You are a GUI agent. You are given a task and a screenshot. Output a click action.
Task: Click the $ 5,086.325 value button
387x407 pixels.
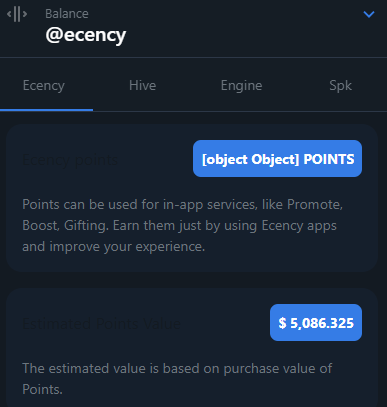[x=316, y=323]
